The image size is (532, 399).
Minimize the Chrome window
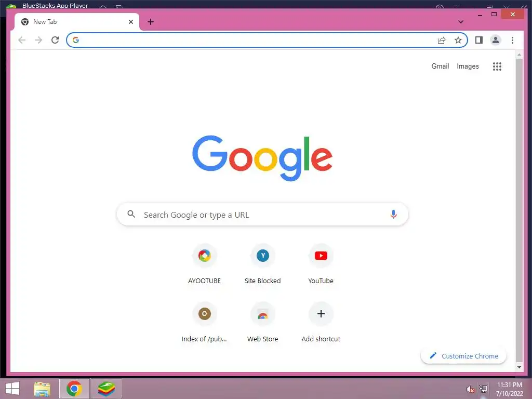[x=480, y=15]
